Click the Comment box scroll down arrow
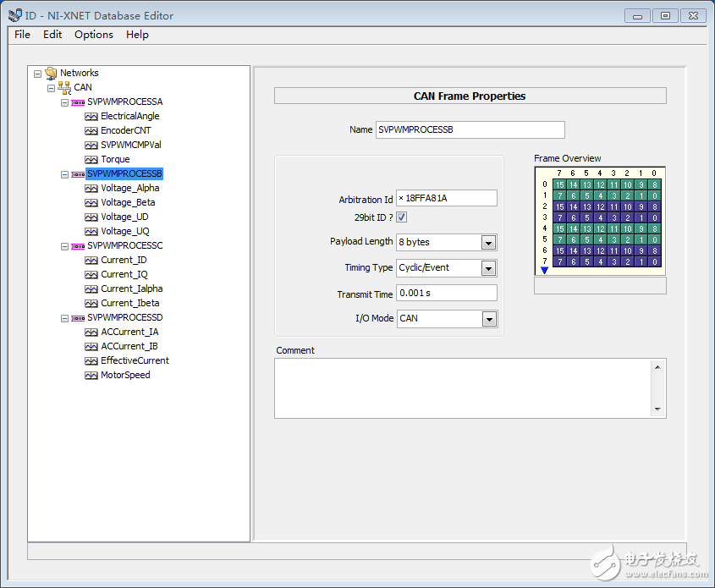Screen dimensions: 715x588 (x=657, y=409)
